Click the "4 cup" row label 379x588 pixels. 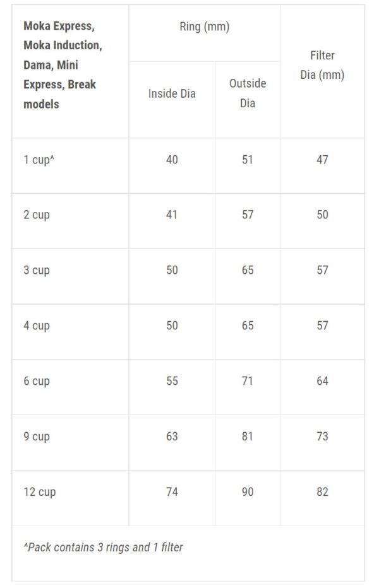37,326
